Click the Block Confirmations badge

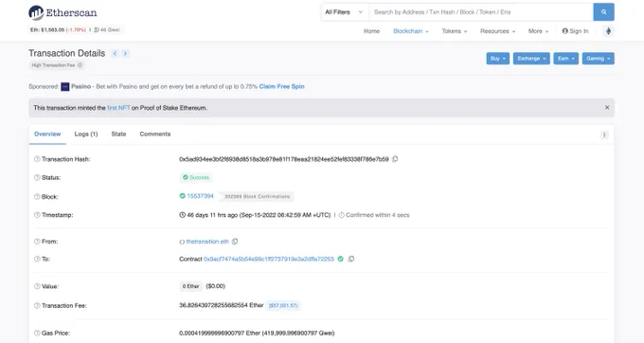(x=257, y=197)
